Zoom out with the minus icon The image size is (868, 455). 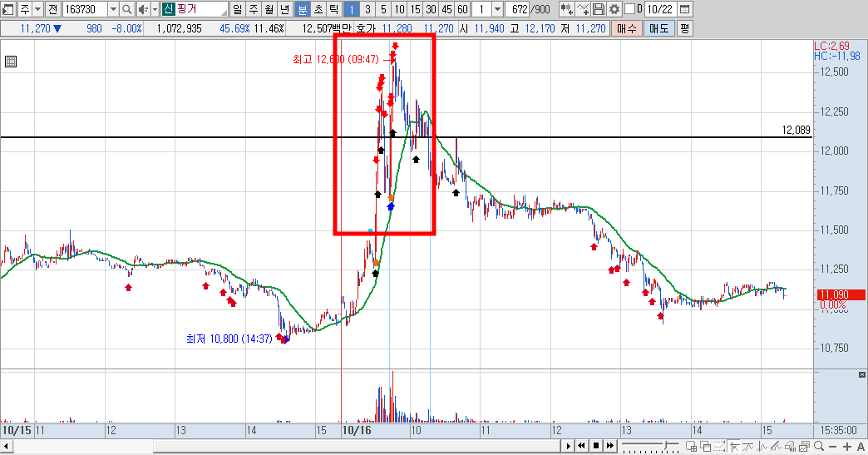coord(834,446)
